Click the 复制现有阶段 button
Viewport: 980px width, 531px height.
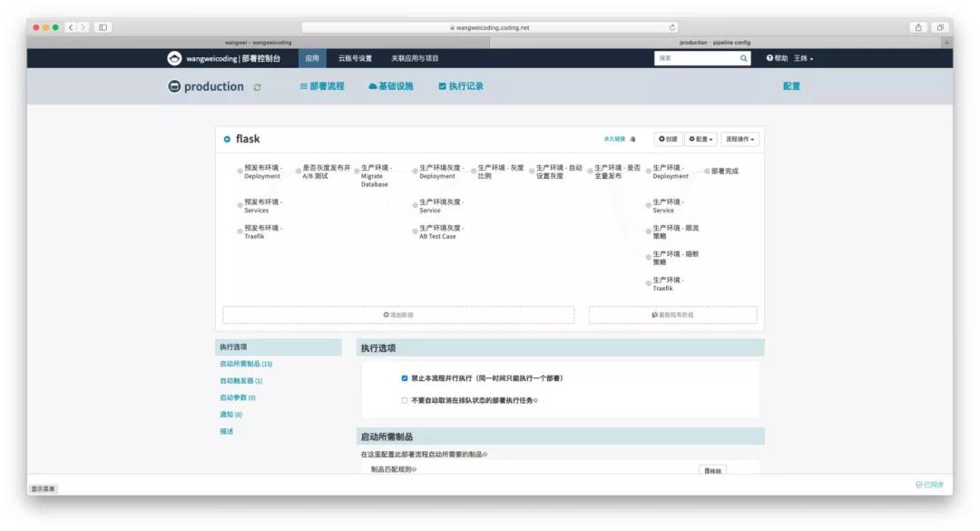672,315
